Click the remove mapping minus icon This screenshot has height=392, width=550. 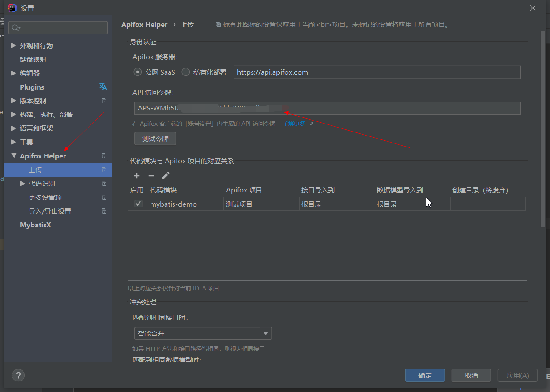coord(151,176)
